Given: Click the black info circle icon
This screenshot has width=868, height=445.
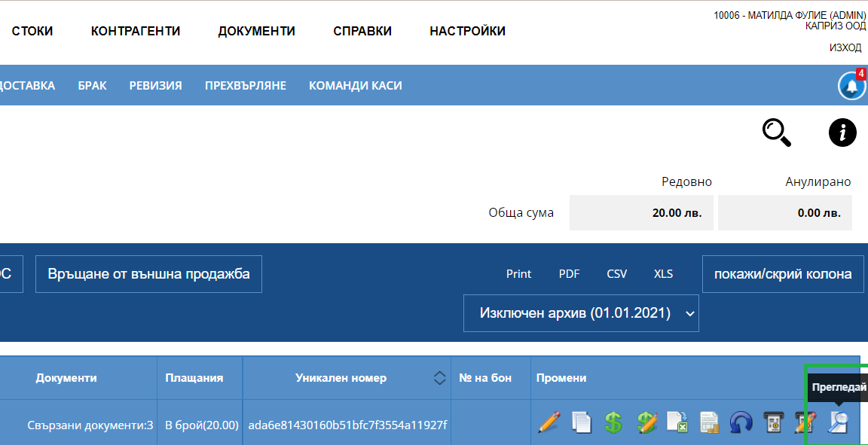Looking at the screenshot, I should 842,133.
